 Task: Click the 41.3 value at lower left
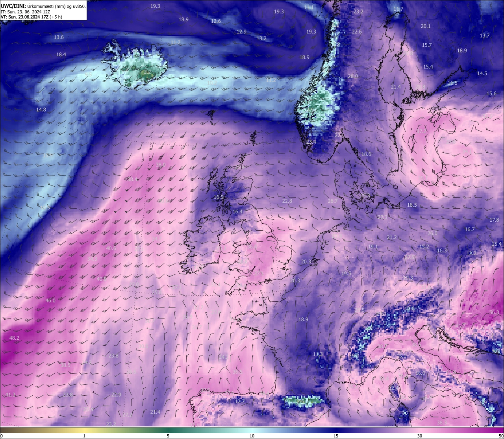coord(10,395)
